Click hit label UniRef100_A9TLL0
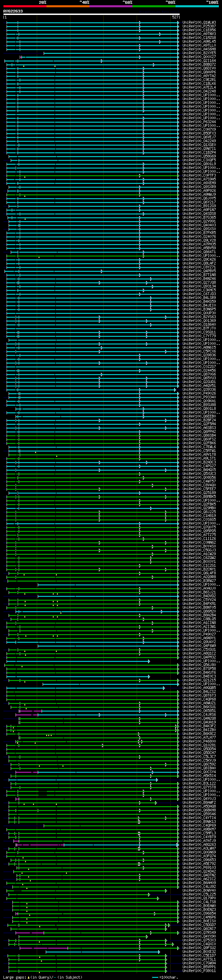The height and width of the screenshot is (980, 222). 199,45
